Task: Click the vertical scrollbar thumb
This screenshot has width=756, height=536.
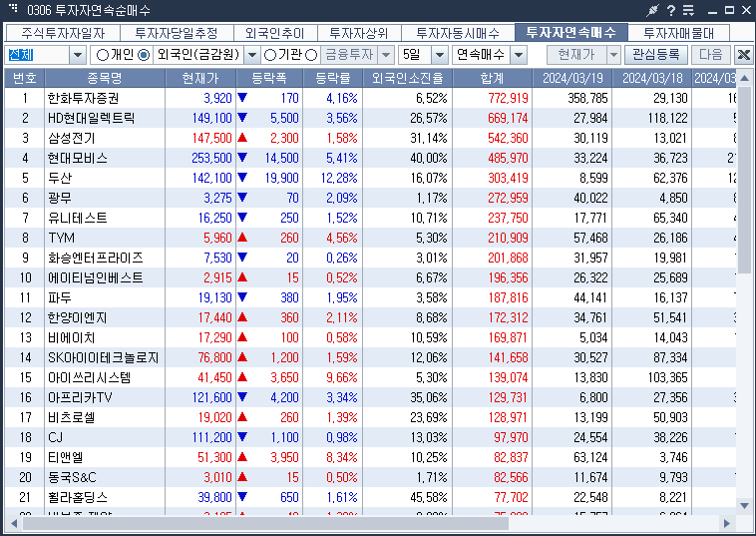Action: click(x=744, y=179)
